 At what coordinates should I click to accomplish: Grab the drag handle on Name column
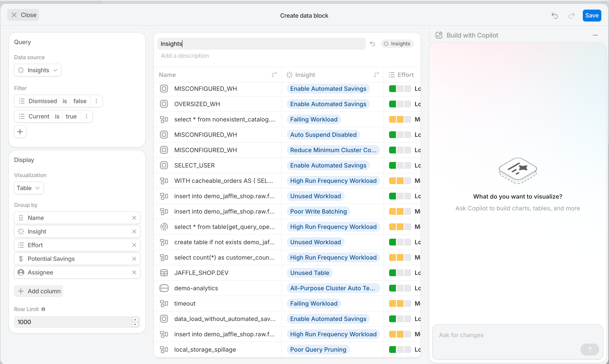pos(21,218)
